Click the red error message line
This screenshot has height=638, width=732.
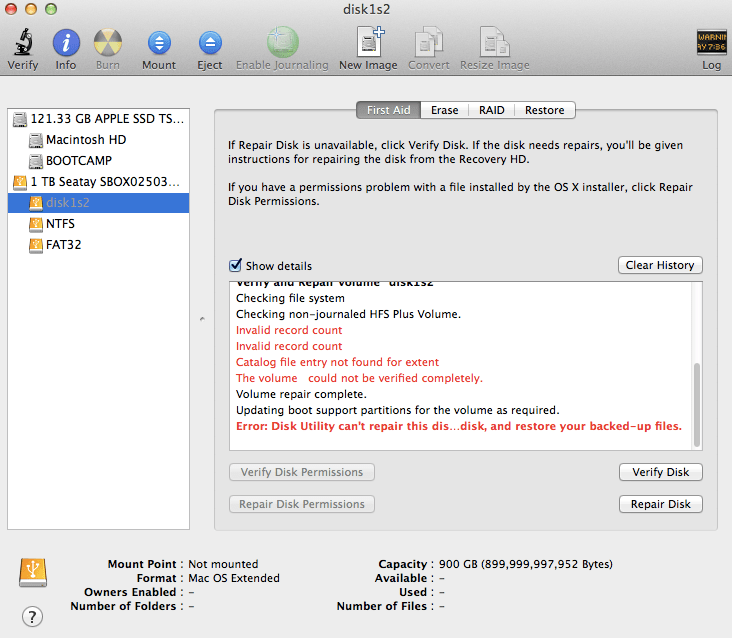459,426
